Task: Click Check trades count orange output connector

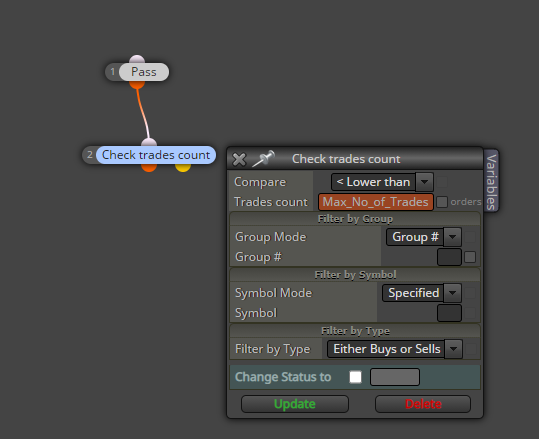Action: [149, 168]
